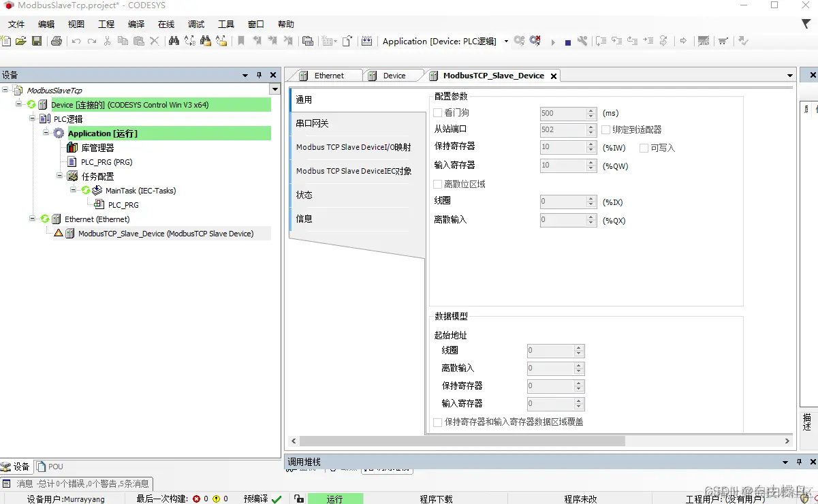The height and width of the screenshot is (504, 818).
Task: Toggle the 可写入 writable checkbox
Action: [x=644, y=148]
